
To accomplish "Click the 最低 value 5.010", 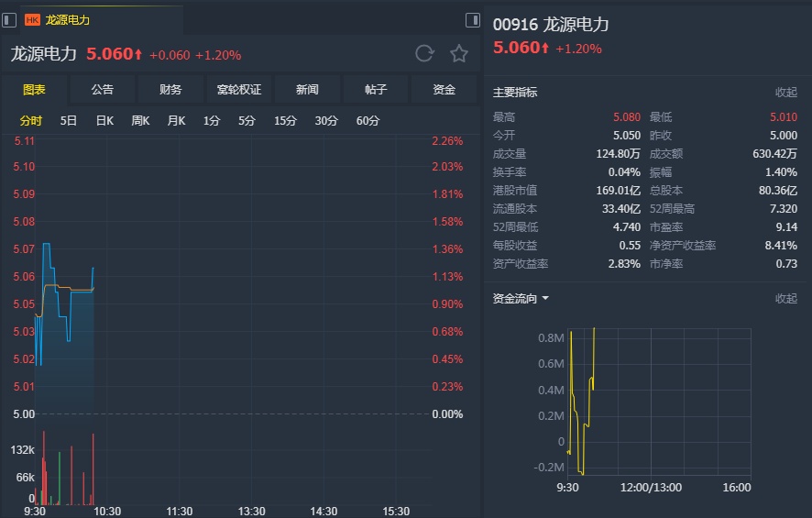I will (x=784, y=117).
